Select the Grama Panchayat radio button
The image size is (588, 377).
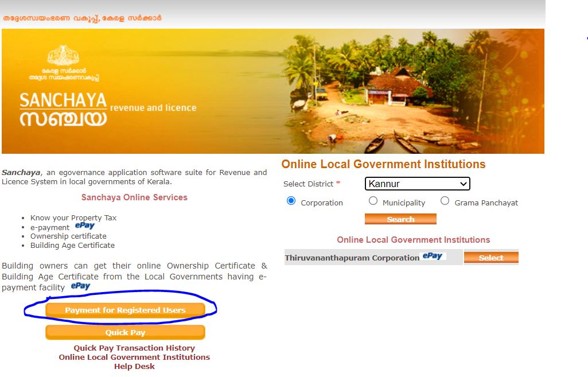point(445,201)
